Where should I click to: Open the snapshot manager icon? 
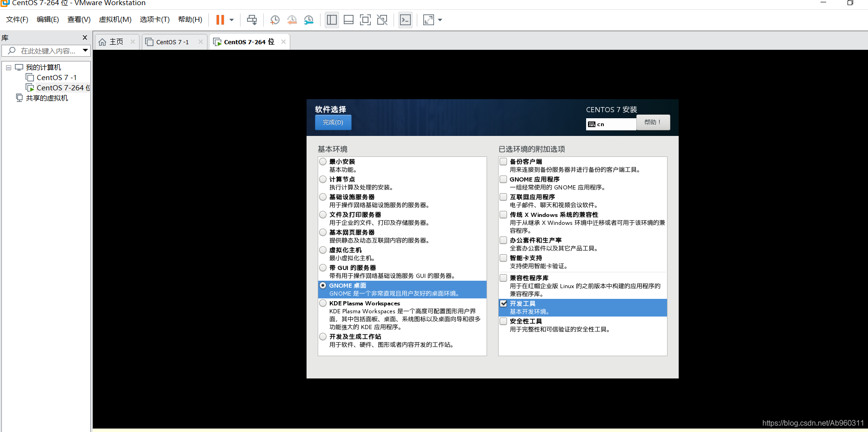click(x=308, y=20)
